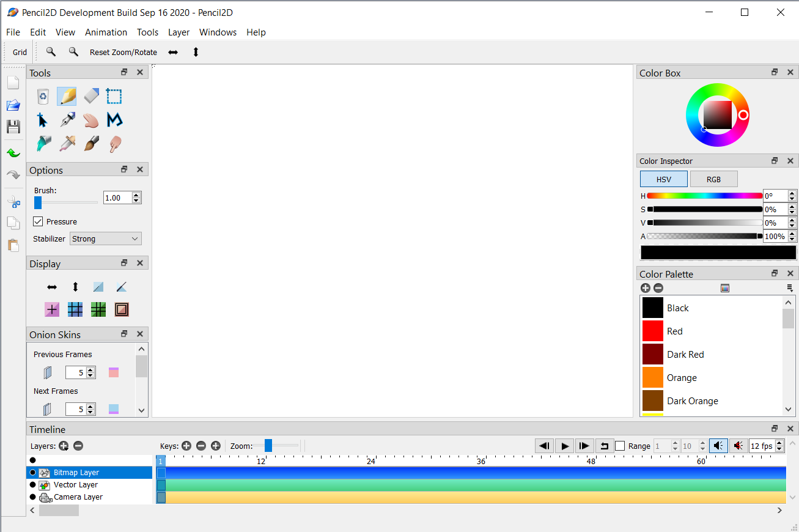Toggle Vector Layer visibility dot

click(x=33, y=484)
